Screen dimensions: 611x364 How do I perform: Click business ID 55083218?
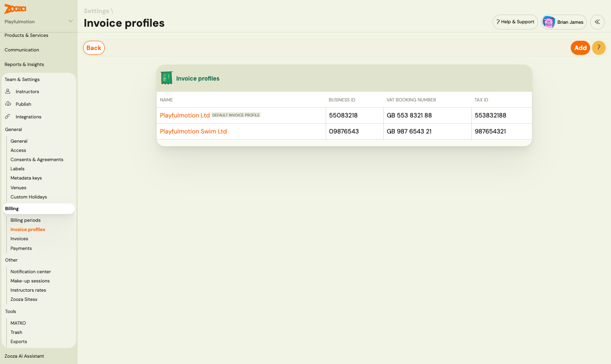tap(343, 116)
